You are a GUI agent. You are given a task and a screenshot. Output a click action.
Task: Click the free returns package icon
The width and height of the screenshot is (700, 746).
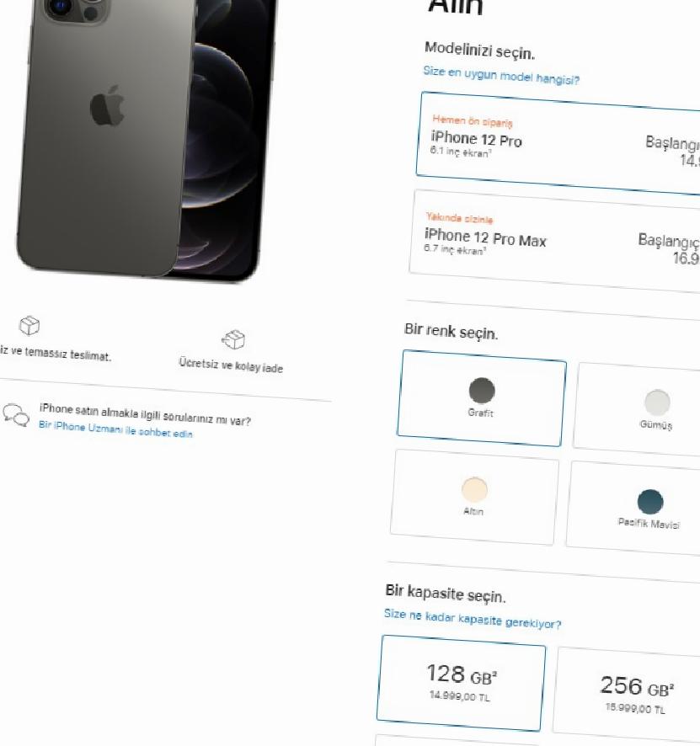[233, 339]
